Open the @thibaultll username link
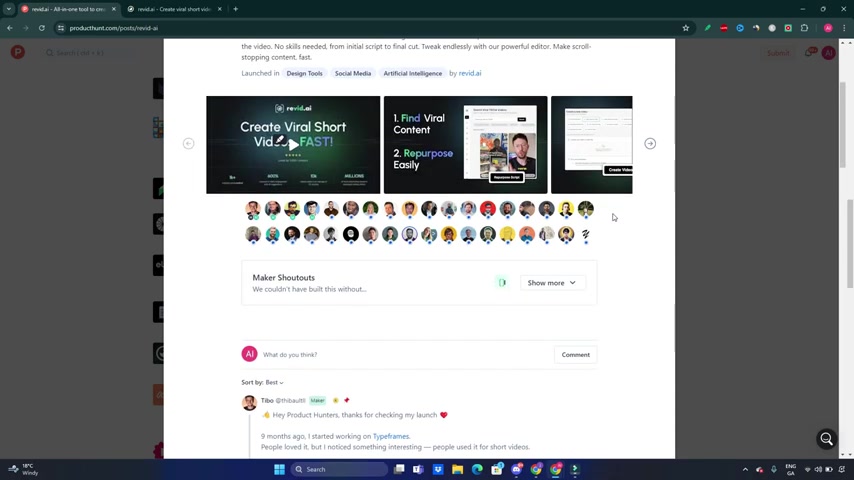854x480 pixels. pos(290,400)
